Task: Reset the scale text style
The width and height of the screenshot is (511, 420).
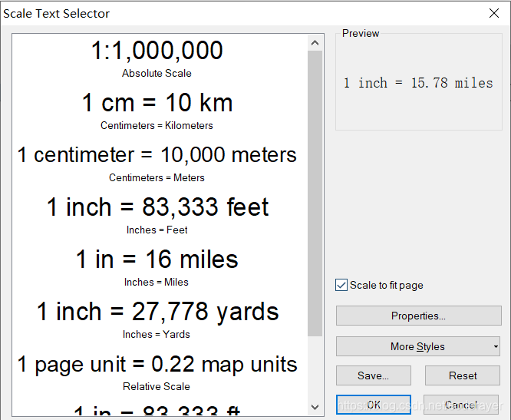Action: click(x=463, y=375)
